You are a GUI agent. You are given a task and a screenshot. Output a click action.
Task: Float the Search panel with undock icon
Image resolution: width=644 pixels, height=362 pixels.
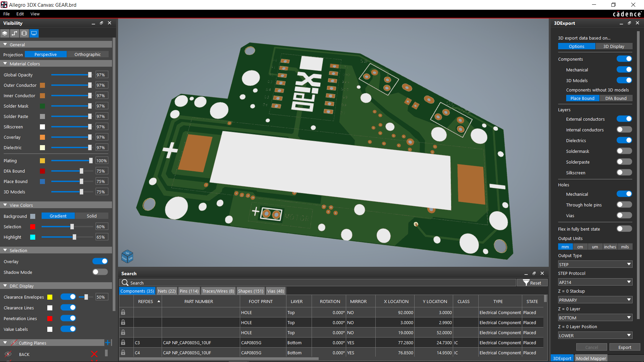pos(534,274)
